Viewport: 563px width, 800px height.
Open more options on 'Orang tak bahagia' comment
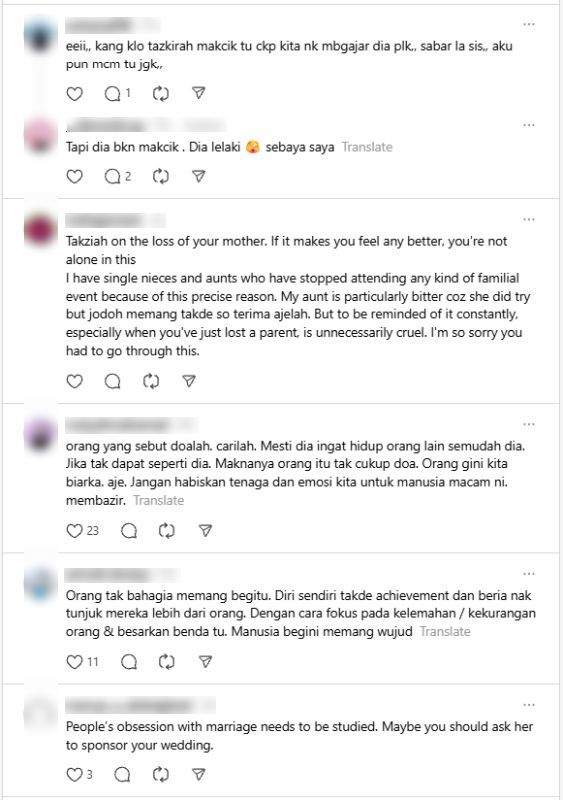pyautogui.click(x=529, y=574)
